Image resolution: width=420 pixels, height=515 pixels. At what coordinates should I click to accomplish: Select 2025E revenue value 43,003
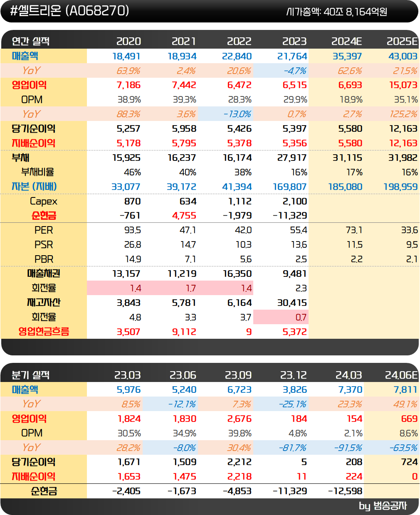[x=403, y=56]
